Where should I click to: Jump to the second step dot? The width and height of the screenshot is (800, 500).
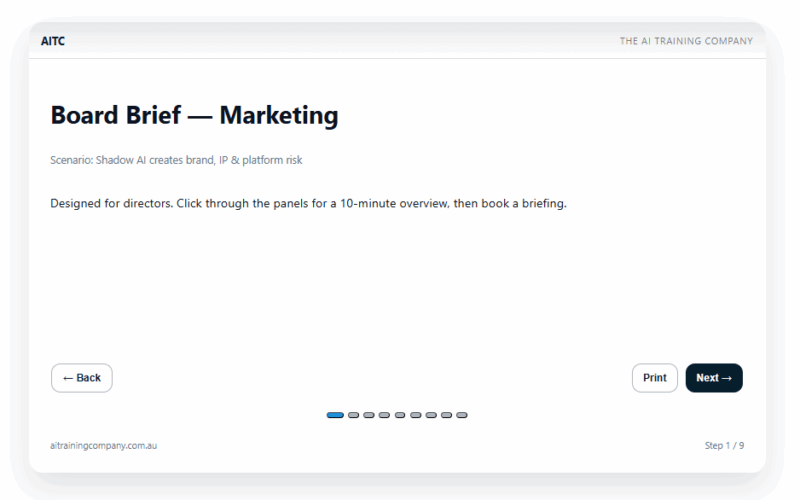(x=353, y=415)
